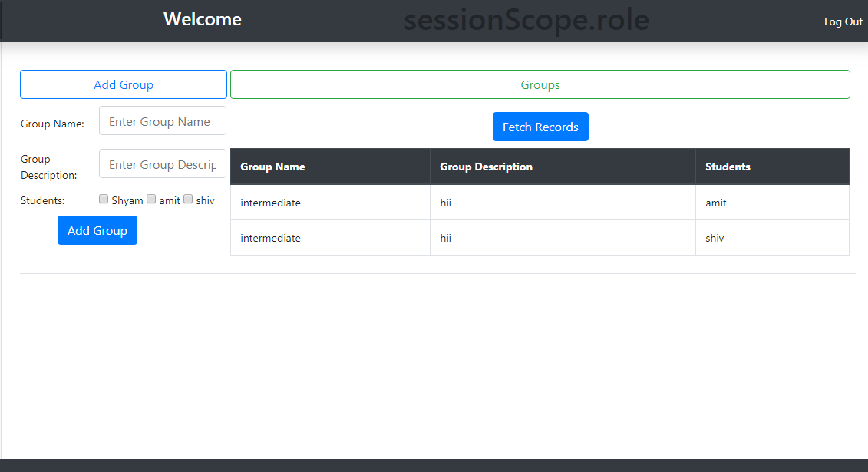Click the intermediate cell in shiv's row
The width and height of the screenshot is (868, 472).
(331, 238)
